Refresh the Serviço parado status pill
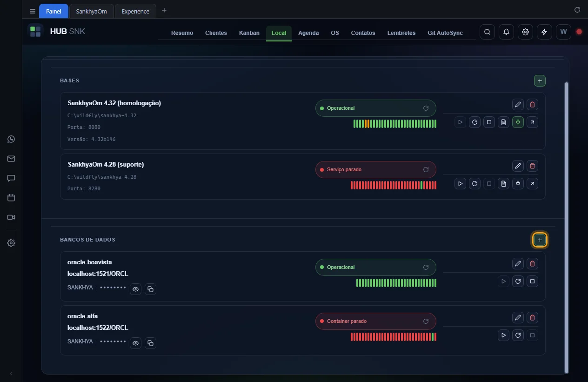This screenshot has height=382, width=588. tap(426, 170)
